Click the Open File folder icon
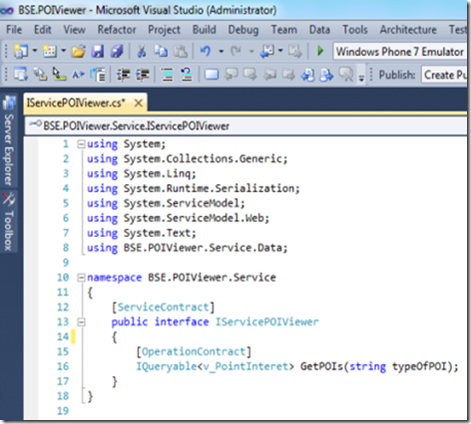This screenshot has height=424, width=471. tap(78, 51)
